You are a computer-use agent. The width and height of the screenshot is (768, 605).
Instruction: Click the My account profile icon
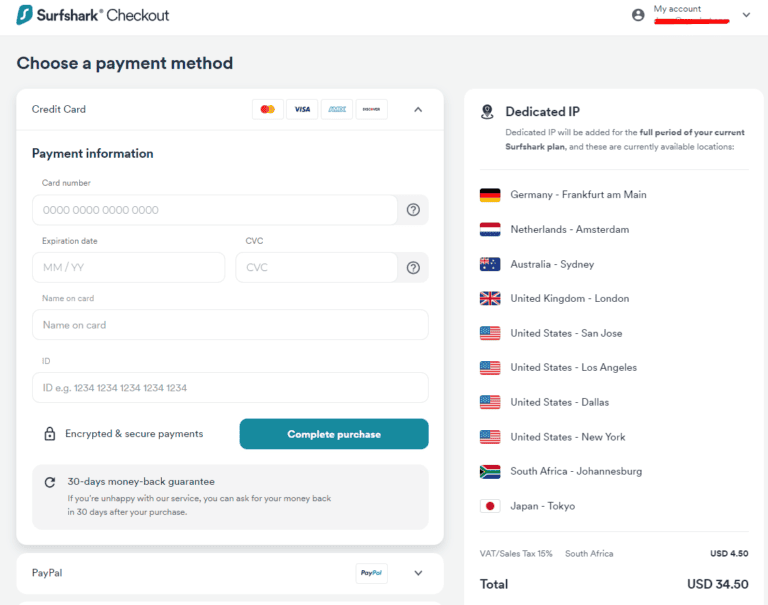[638, 15]
